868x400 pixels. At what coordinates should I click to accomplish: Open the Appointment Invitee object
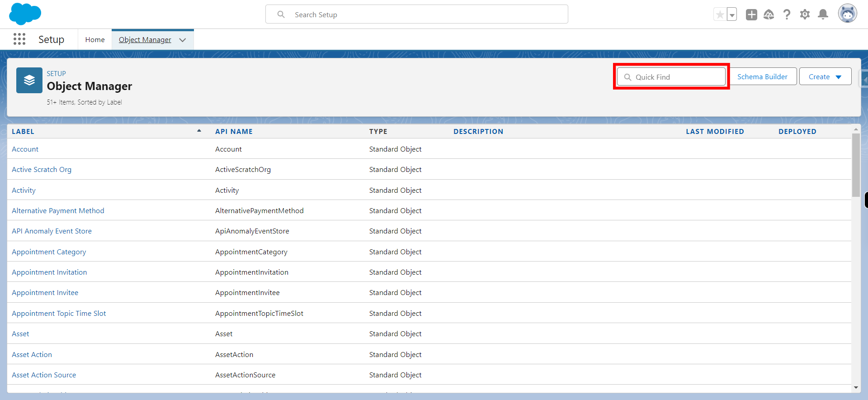coord(45,293)
